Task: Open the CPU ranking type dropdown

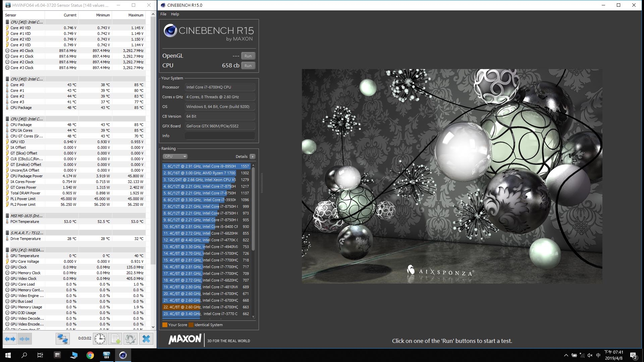Action: coord(175,157)
